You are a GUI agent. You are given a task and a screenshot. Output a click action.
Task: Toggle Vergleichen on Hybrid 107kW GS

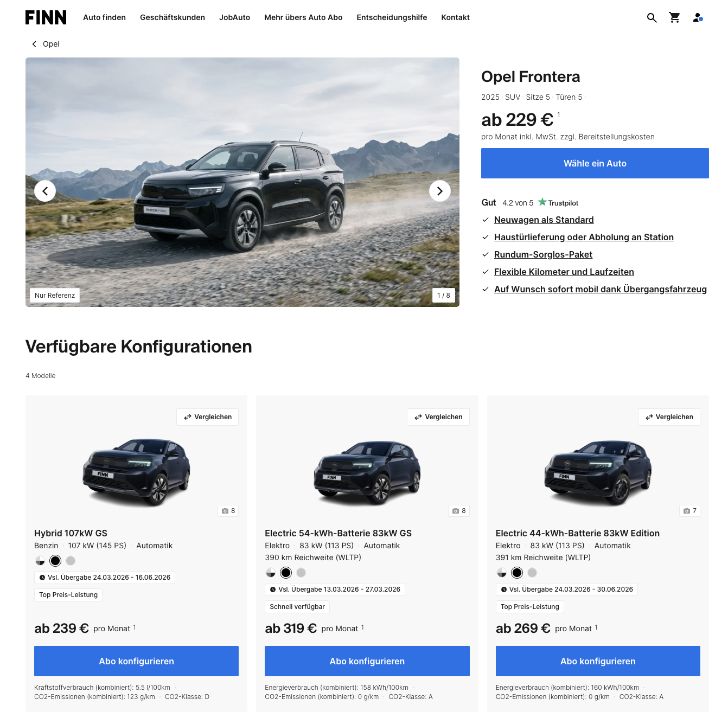point(208,417)
